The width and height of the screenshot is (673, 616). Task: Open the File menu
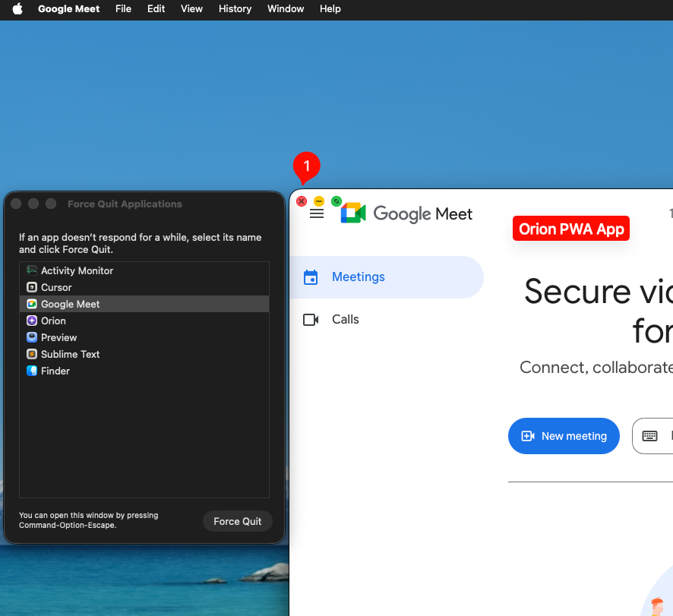[123, 9]
